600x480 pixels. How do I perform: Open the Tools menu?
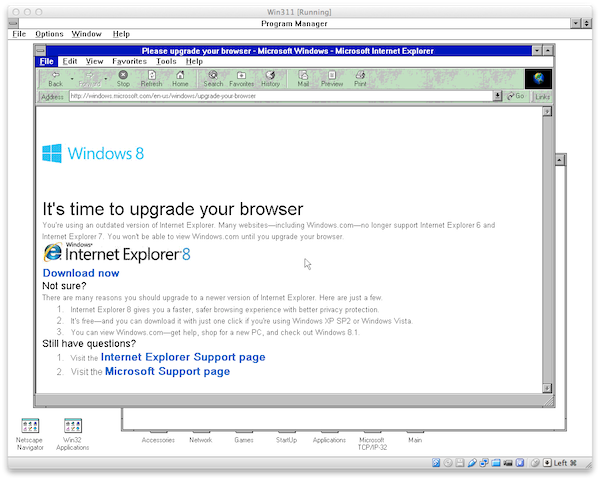166,61
